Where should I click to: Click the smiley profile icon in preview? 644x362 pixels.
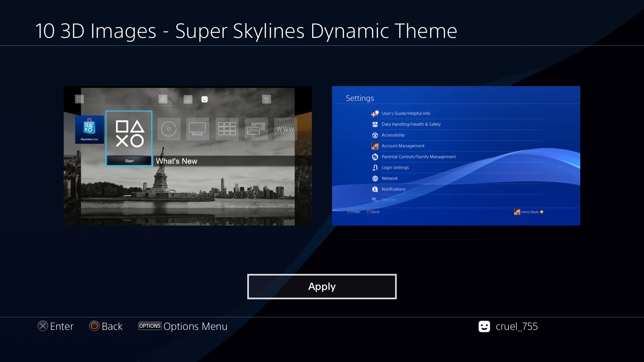[205, 99]
